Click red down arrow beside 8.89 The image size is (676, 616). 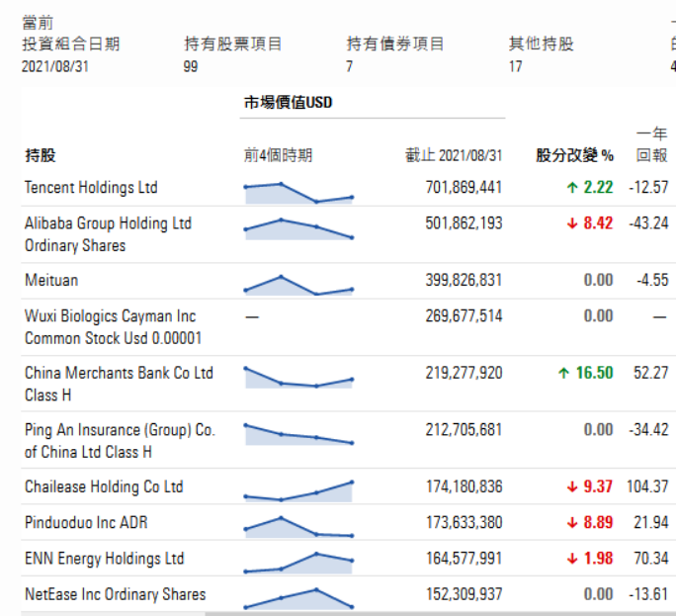[x=572, y=523]
